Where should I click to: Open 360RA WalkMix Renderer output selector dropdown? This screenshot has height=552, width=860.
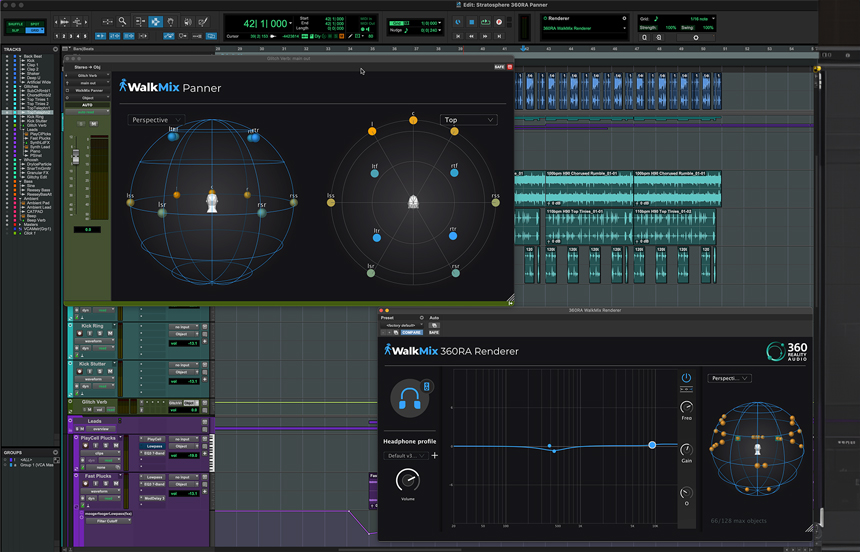click(x=584, y=28)
